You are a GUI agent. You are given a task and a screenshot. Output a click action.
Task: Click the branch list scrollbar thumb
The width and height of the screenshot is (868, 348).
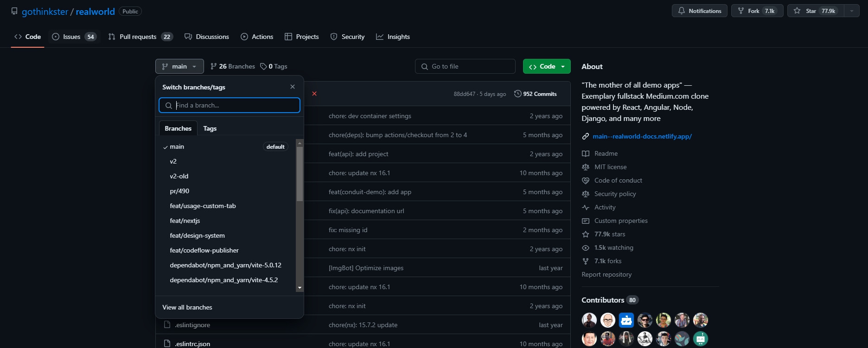pos(300,174)
